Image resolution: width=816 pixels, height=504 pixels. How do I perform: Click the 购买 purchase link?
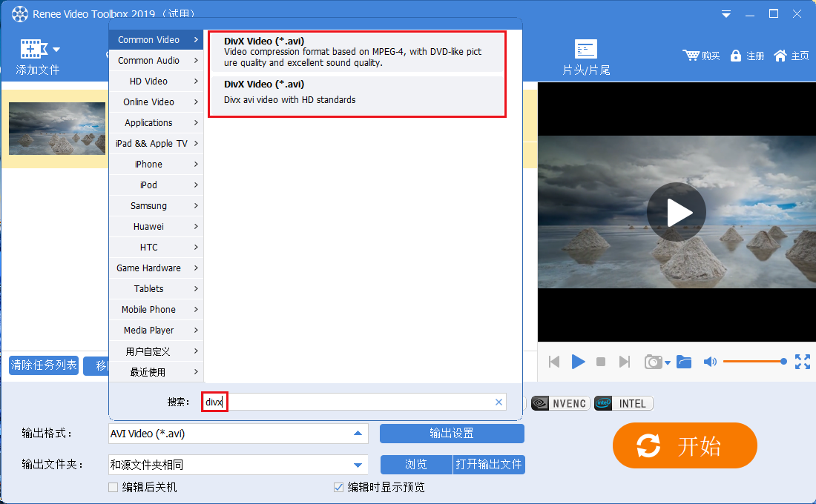tap(711, 56)
